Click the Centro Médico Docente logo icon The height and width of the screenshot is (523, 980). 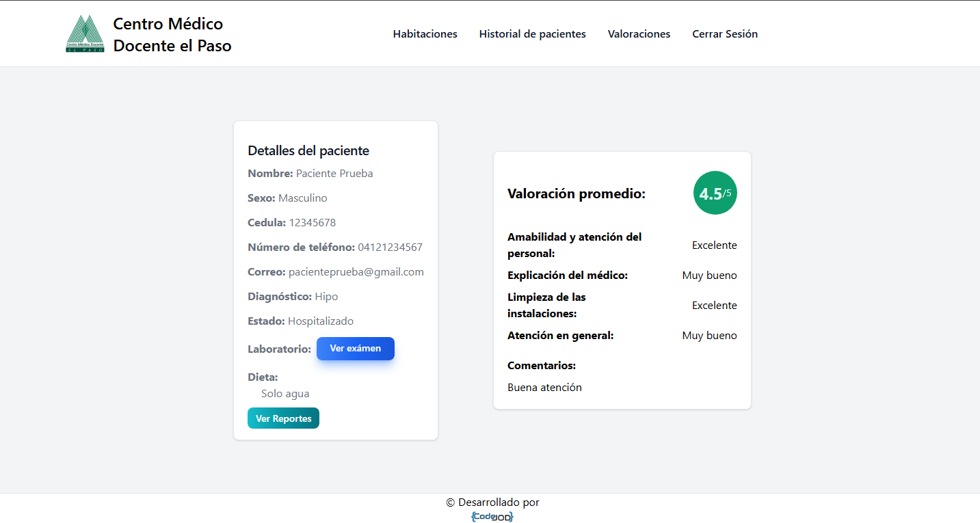click(x=85, y=34)
